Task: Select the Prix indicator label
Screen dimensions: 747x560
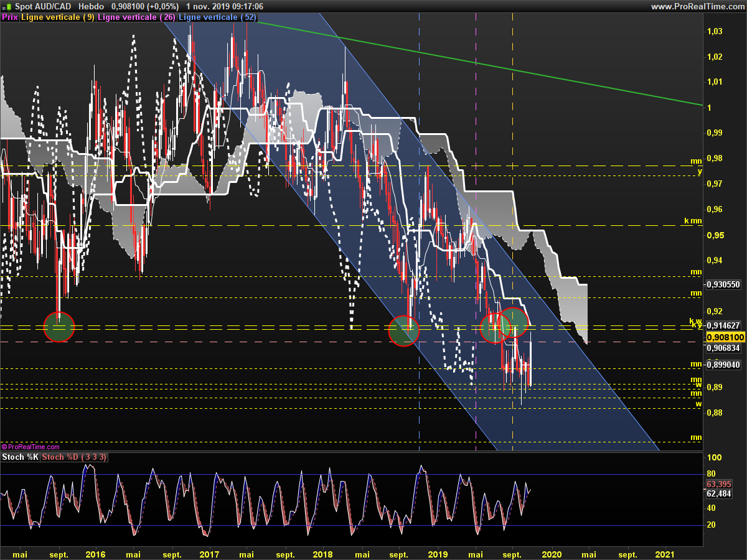Action: pyautogui.click(x=10, y=17)
